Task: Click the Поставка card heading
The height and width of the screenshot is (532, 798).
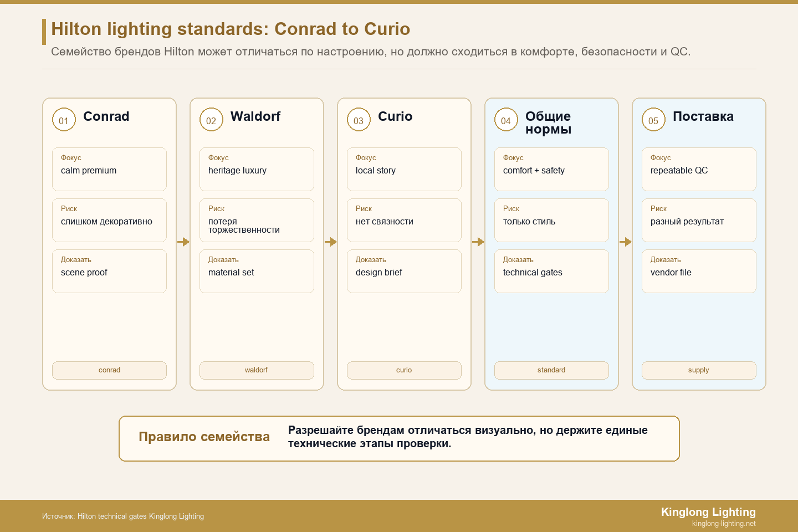Action: [703, 116]
